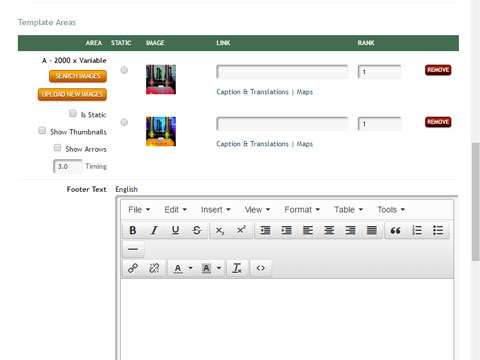Click the RANK column header

coord(366,43)
